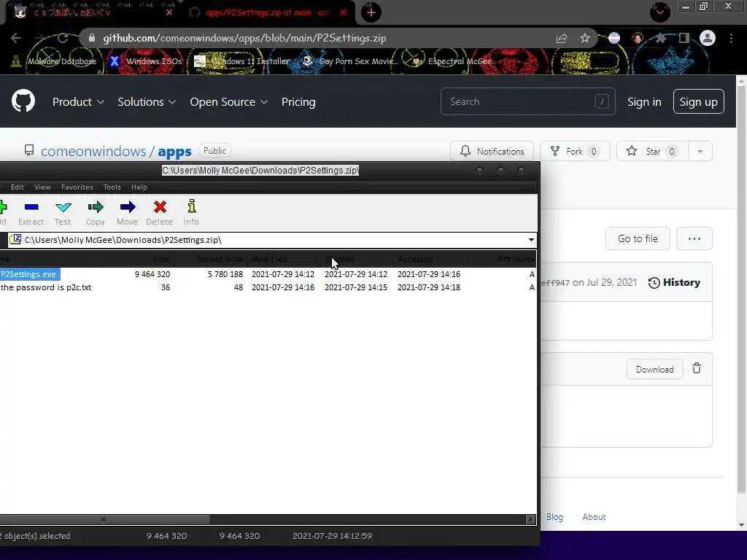Select the P2Settings.exe file row
Screen dimensions: 747x560
pyautogui.click(x=268, y=274)
